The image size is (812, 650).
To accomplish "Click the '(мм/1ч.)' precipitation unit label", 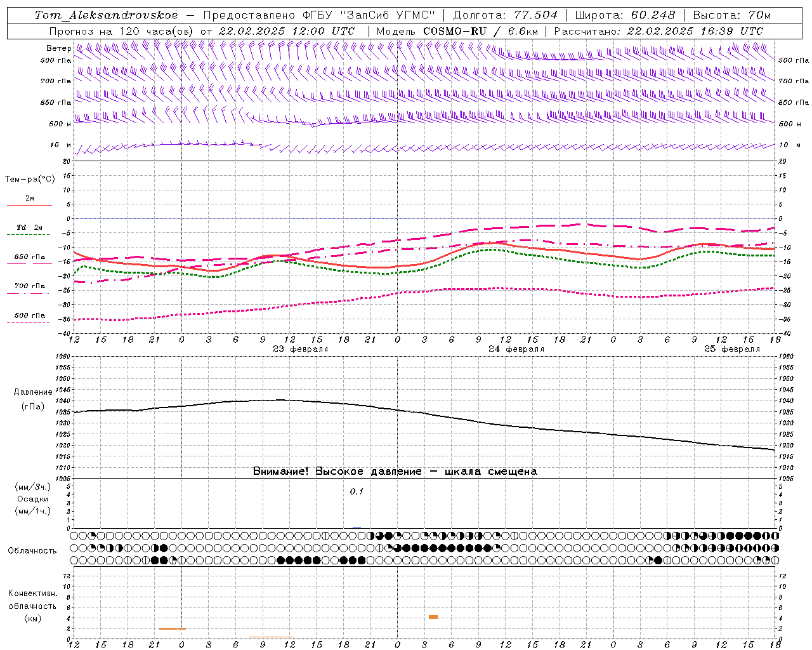I will pyautogui.click(x=33, y=511).
